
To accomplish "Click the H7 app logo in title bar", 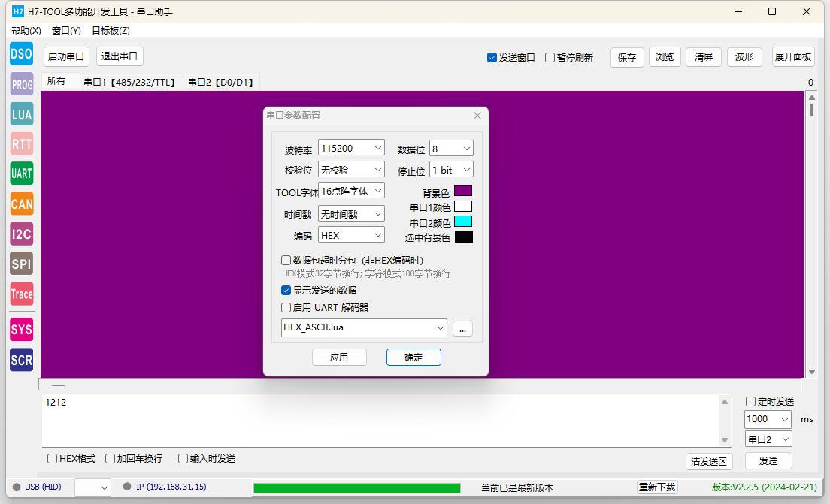I will (x=18, y=11).
